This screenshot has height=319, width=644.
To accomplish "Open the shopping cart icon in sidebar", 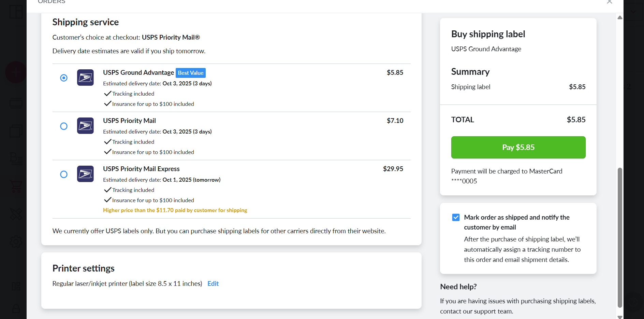I will [x=16, y=186].
